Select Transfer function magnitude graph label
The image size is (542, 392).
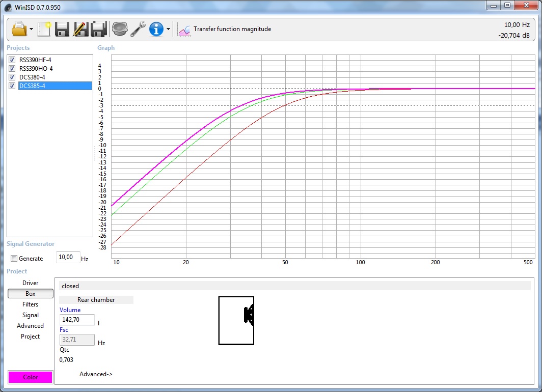[x=232, y=29]
